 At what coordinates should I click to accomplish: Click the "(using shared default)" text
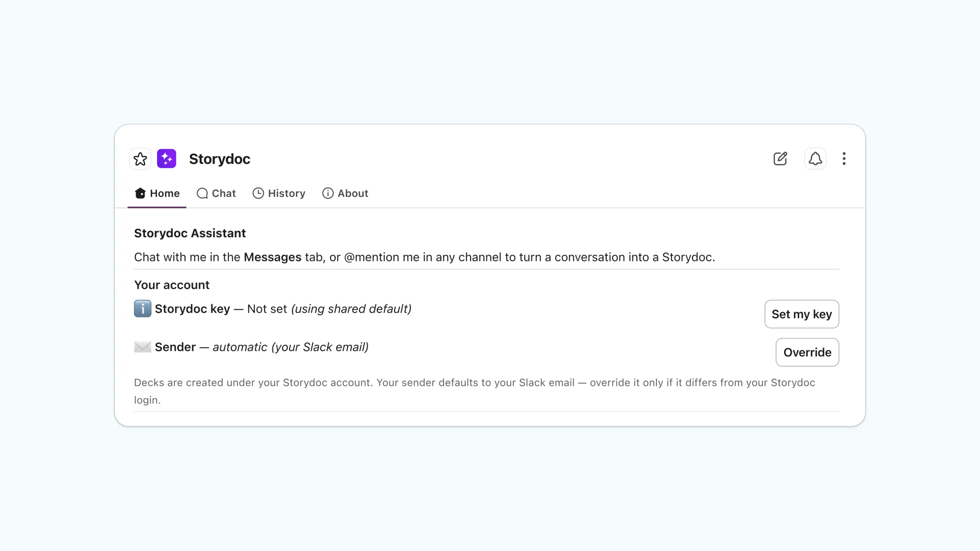[x=351, y=309]
